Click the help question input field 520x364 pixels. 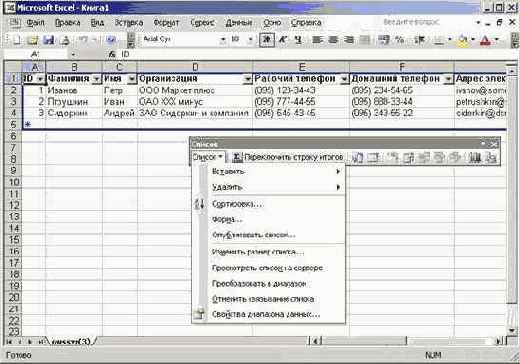pyautogui.click(x=427, y=22)
